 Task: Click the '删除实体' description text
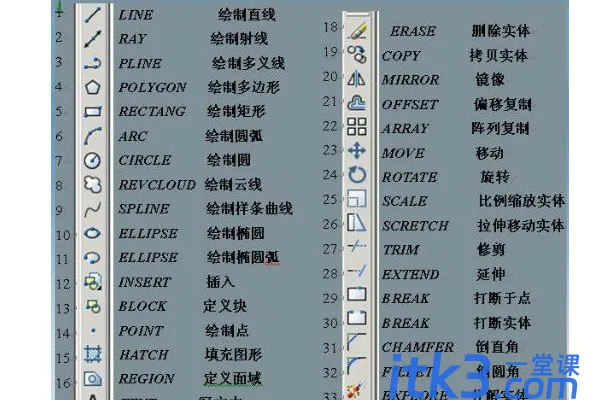(501, 30)
